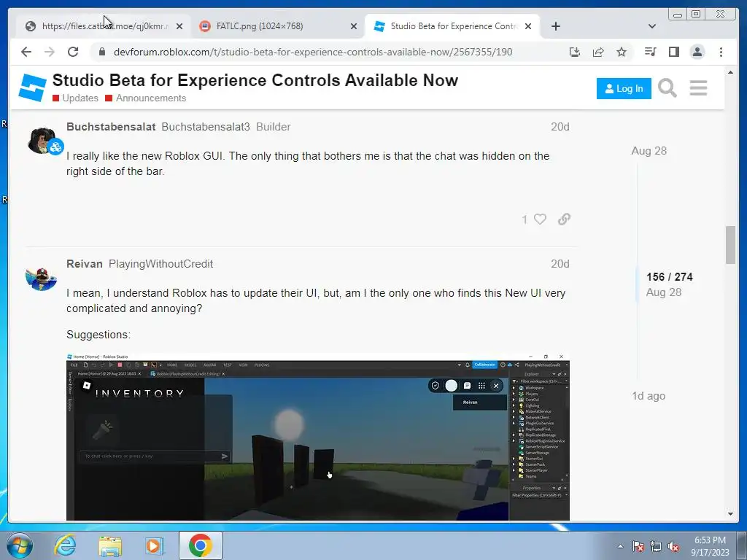Click the like count 1 on Buchstabensalat's post
This screenshot has height=560, width=747.
525,219
